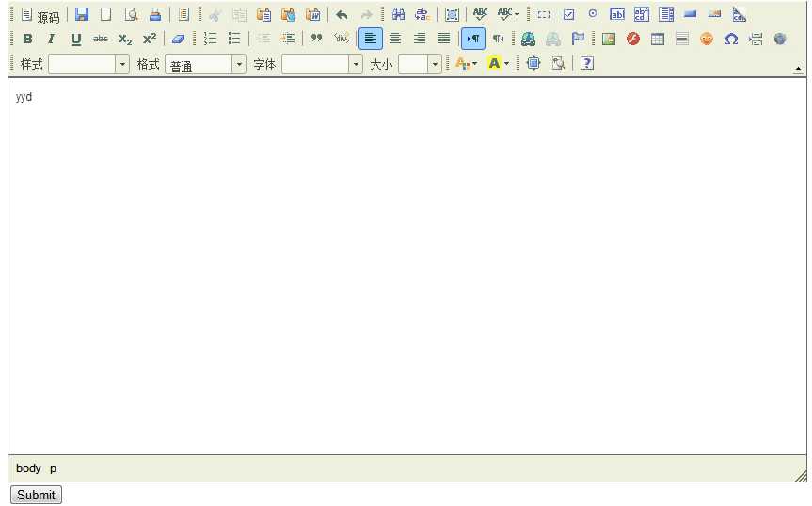This screenshot has width=812, height=506.
Task: Open the document preview
Action: [x=131, y=14]
